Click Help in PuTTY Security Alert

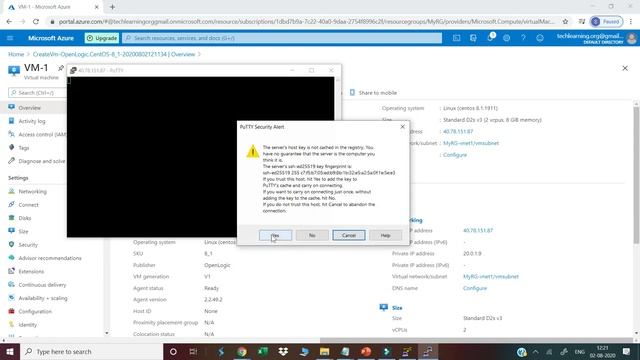(x=385, y=235)
